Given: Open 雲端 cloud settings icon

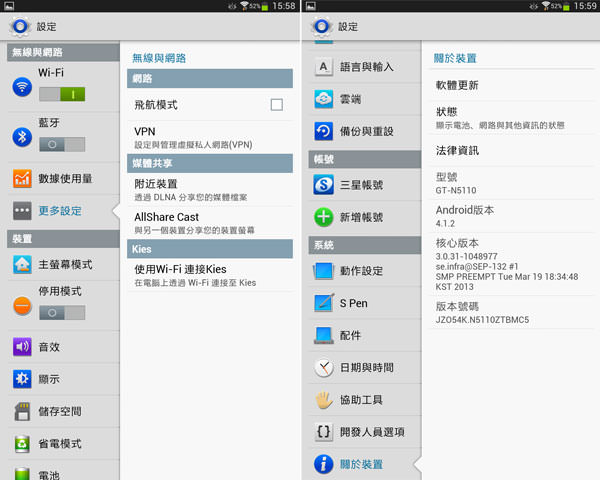Looking at the screenshot, I should coord(323,99).
